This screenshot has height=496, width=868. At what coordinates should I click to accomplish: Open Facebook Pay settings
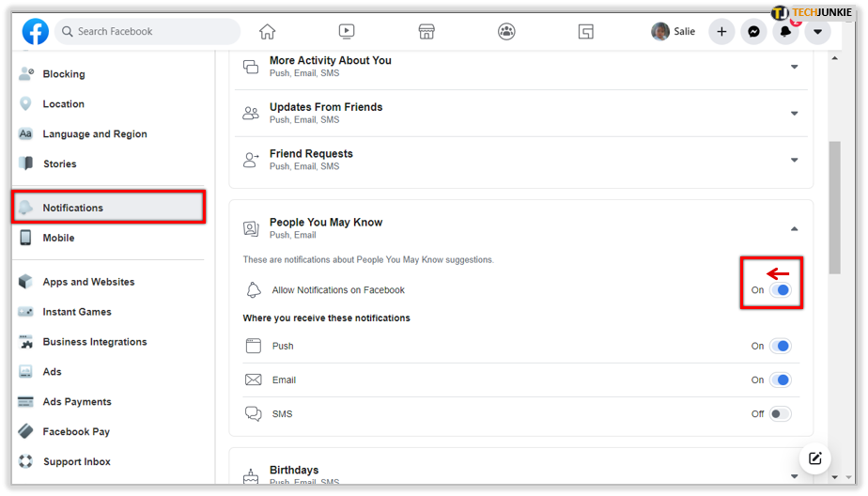click(x=76, y=432)
